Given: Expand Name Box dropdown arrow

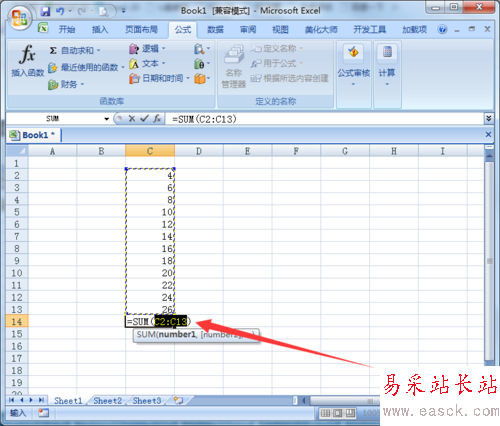Looking at the screenshot, I should click(x=106, y=119).
